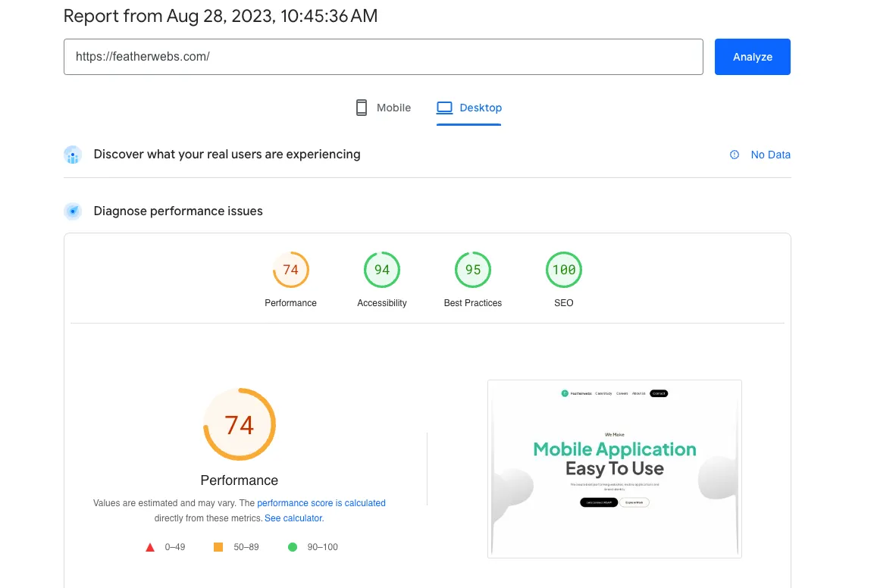Open the No Data link
This screenshot has height=588, width=874.
click(x=771, y=155)
